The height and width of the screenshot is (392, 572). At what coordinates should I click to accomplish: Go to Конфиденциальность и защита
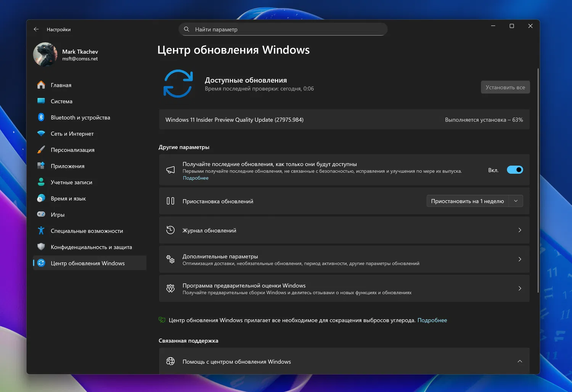(91, 247)
